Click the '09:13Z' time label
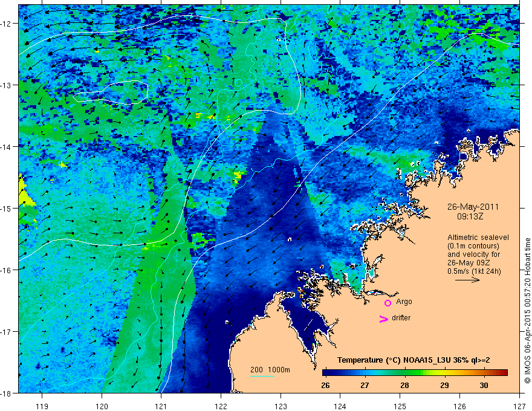532x411 pixels. [470, 216]
